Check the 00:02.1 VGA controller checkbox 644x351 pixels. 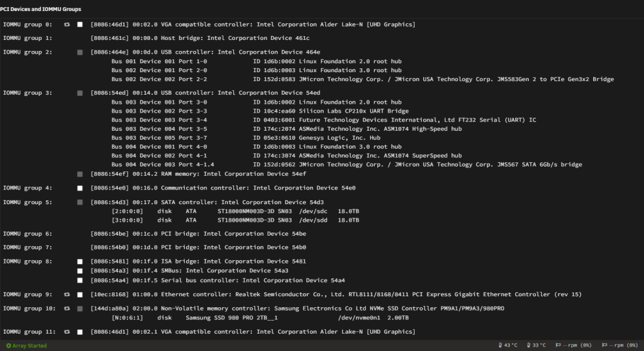pos(80,332)
